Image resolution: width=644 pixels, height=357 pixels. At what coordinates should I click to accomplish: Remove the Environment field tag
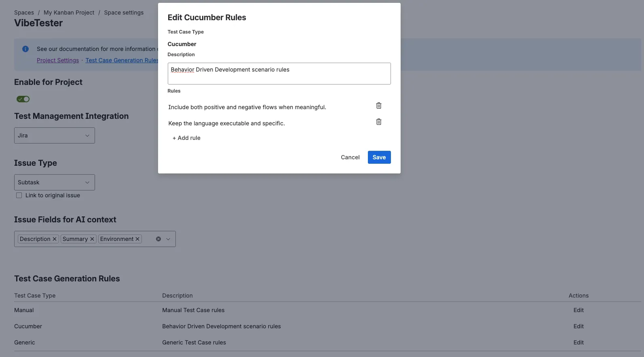coord(137,239)
